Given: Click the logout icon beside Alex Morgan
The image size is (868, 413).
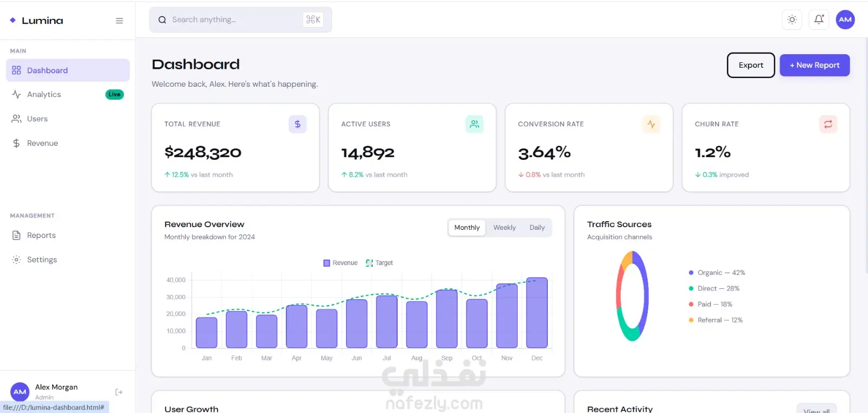Looking at the screenshot, I should pyautogui.click(x=119, y=392).
